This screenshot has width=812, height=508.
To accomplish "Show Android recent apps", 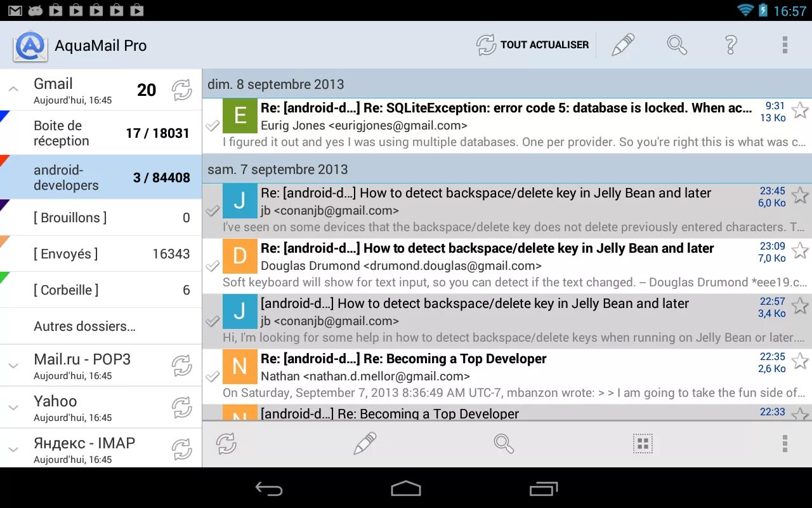I will 544,488.
